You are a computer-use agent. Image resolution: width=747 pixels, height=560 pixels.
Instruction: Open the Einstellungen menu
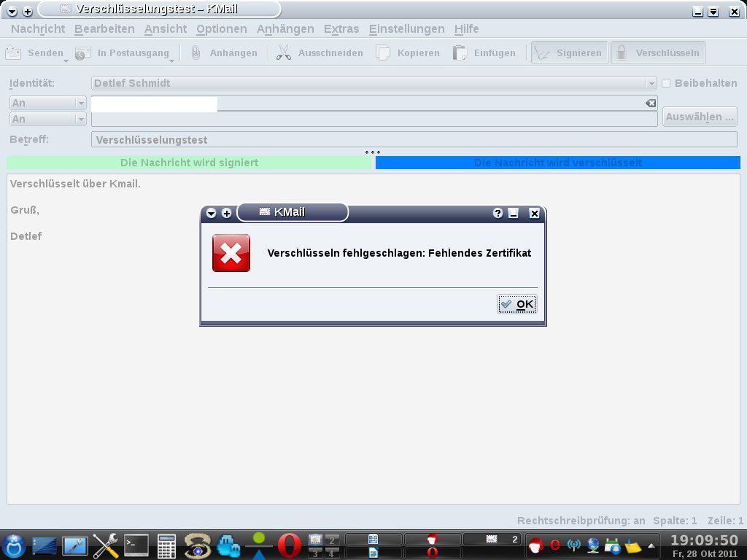406,29
